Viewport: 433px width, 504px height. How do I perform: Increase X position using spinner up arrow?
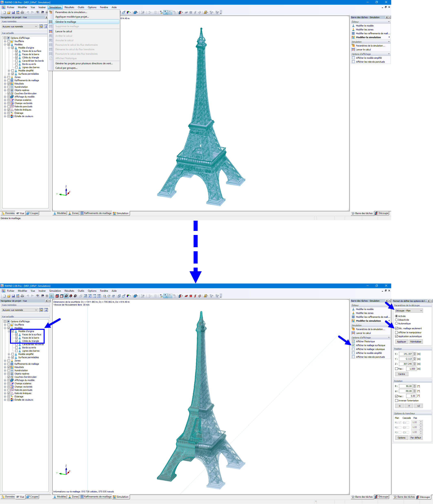[x=415, y=353]
